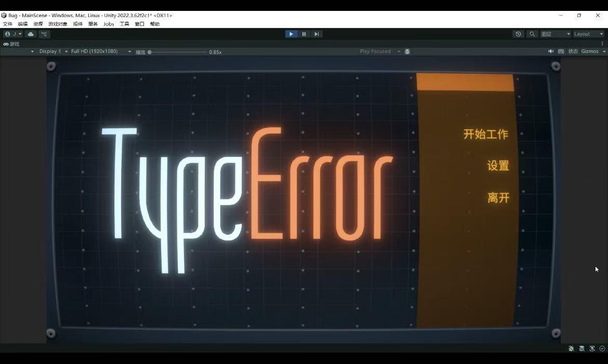The width and height of the screenshot is (608, 364).
Task: Click 开始工作 in the game menu
Action: click(485, 134)
